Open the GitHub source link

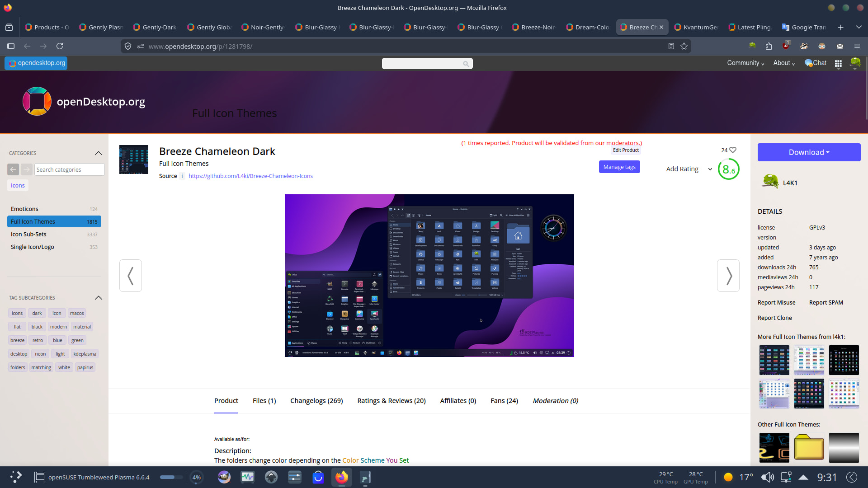(250, 176)
